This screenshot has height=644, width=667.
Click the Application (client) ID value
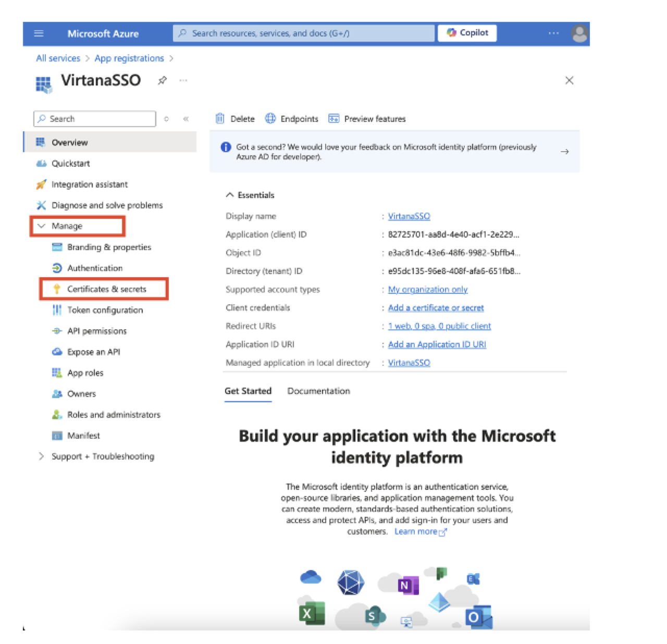(453, 234)
